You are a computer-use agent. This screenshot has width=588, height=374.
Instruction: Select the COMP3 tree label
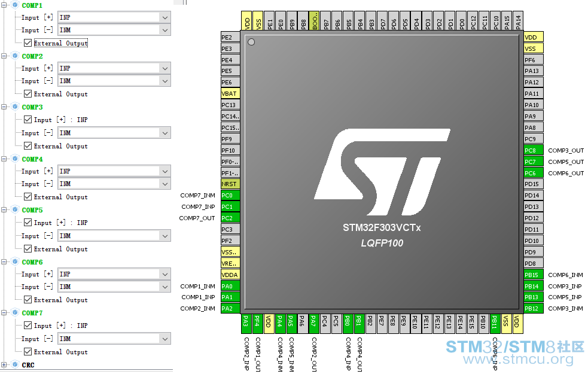[32, 107]
